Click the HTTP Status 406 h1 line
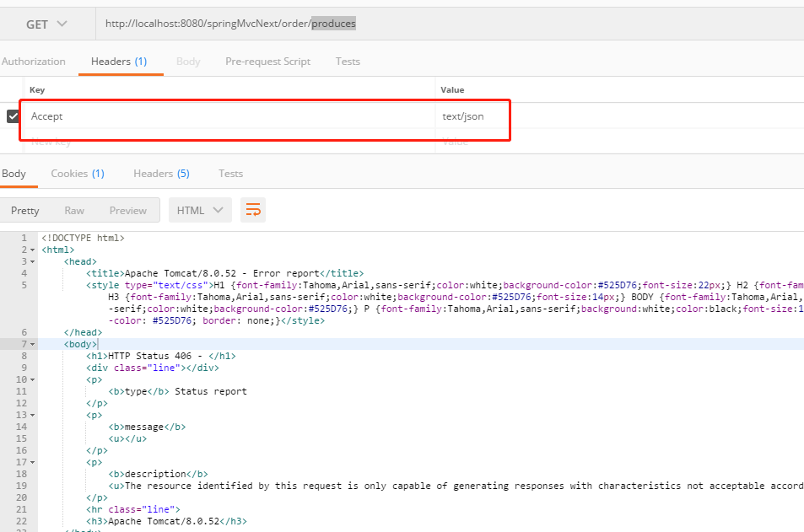The width and height of the screenshot is (804, 532). [x=161, y=356]
